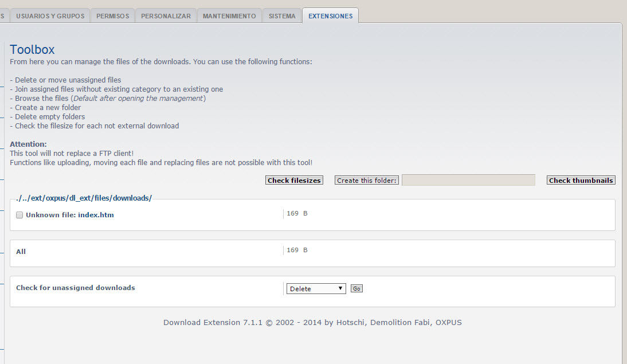The height and width of the screenshot is (364, 627).
Task: Go to the PERSONALIZAR tab
Action: [x=166, y=16]
